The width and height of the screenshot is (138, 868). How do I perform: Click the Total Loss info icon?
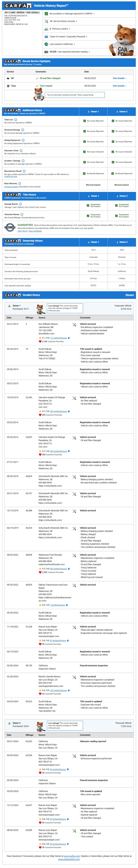[x=16, y=120]
